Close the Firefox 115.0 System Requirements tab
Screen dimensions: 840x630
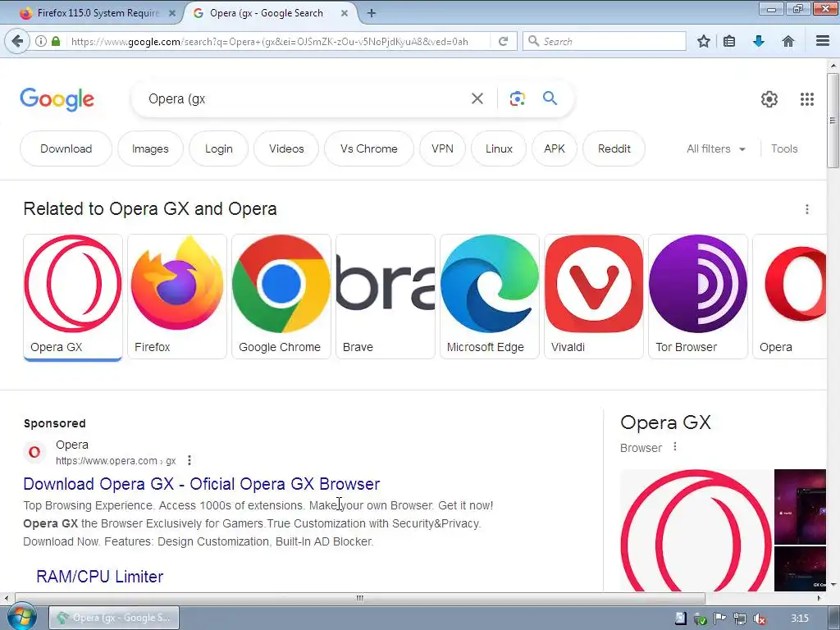pyautogui.click(x=172, y=13)
